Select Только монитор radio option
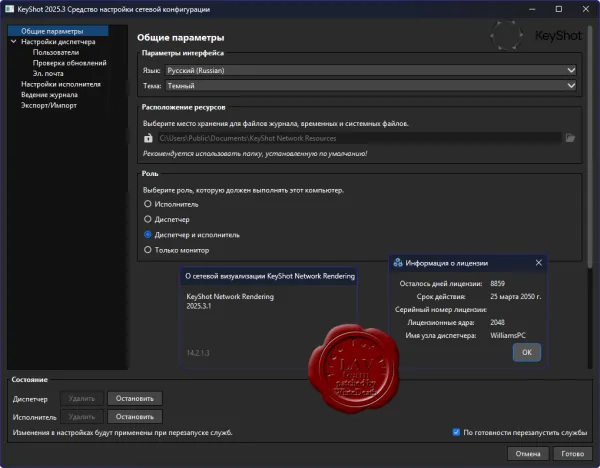This screenshot has height=468, width=600. click(x=148, y=250)
